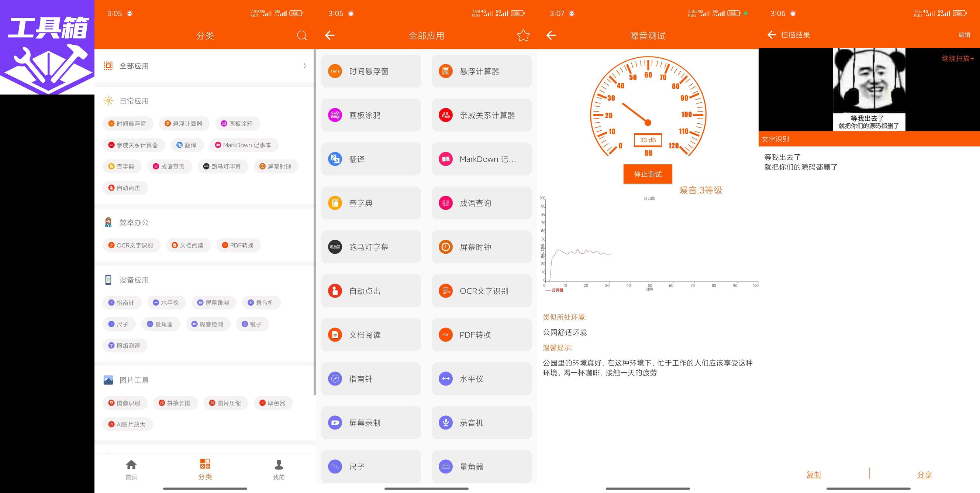The image size is (980, 493).
Task: Tap the search magnifier icon in 分类 header
Action: coord(302,35)
